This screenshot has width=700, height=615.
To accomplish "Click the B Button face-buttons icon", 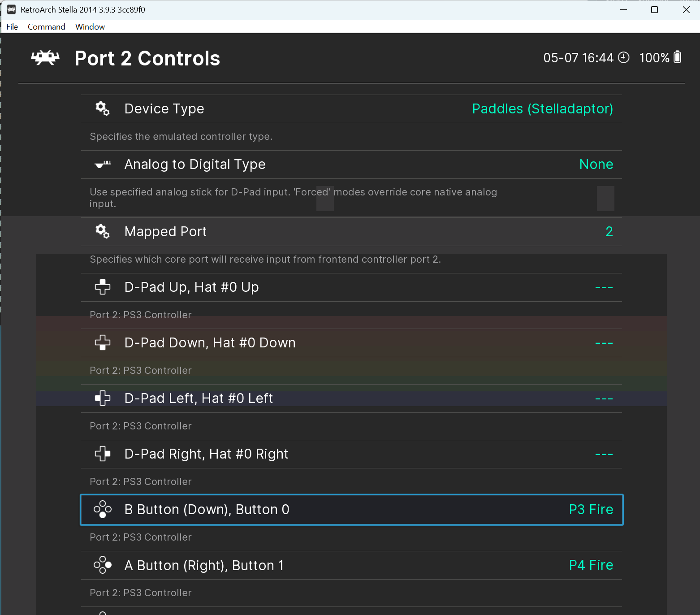I will tap(103, 509).
